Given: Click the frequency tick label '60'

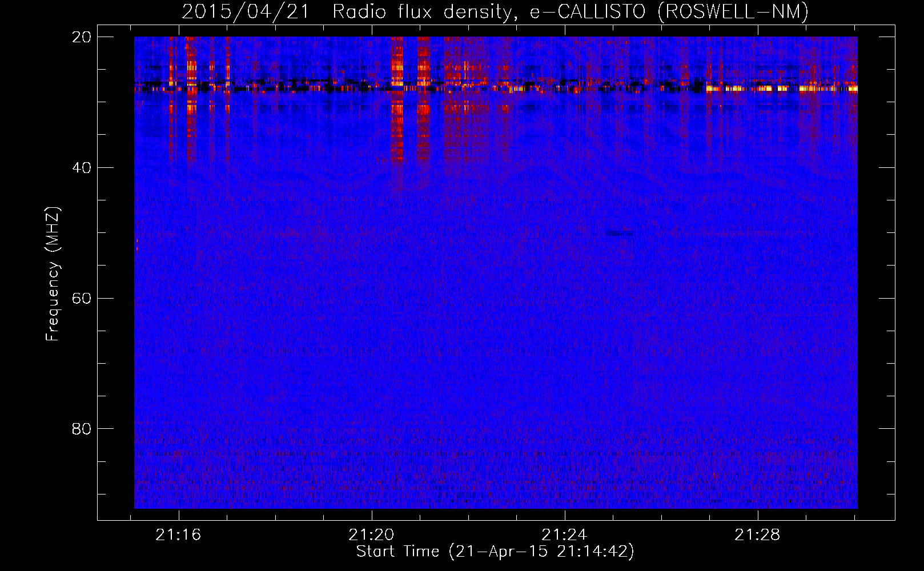Looking at the screenshot, I should (x=82, y=298).
